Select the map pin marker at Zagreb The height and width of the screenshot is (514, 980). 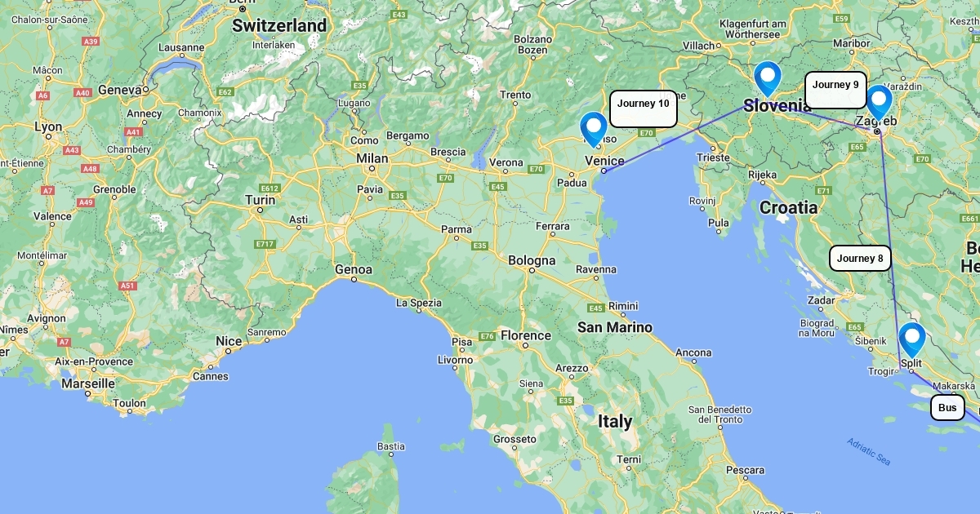click(x=879, y=103)
